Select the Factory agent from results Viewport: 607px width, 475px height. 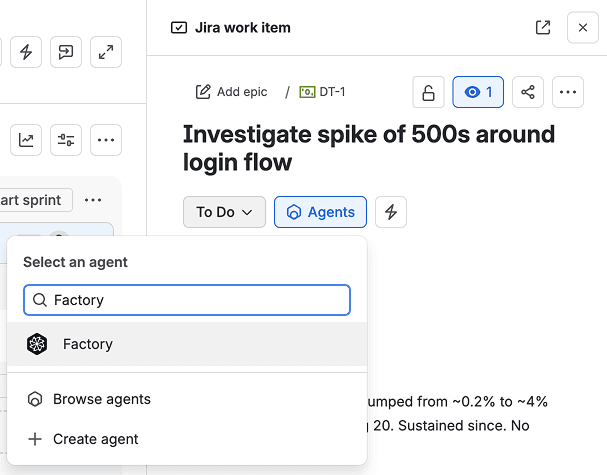coord(187,344)
